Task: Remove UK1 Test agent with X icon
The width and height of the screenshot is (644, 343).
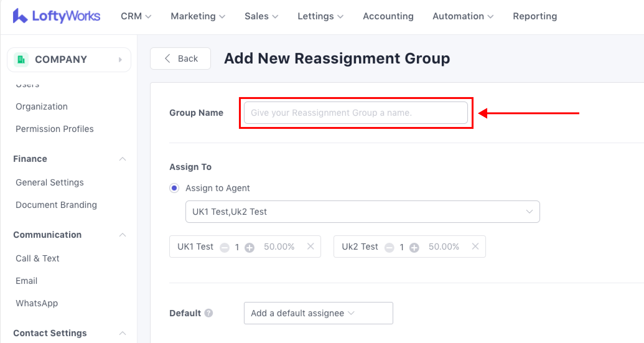Action: [310, 247]
